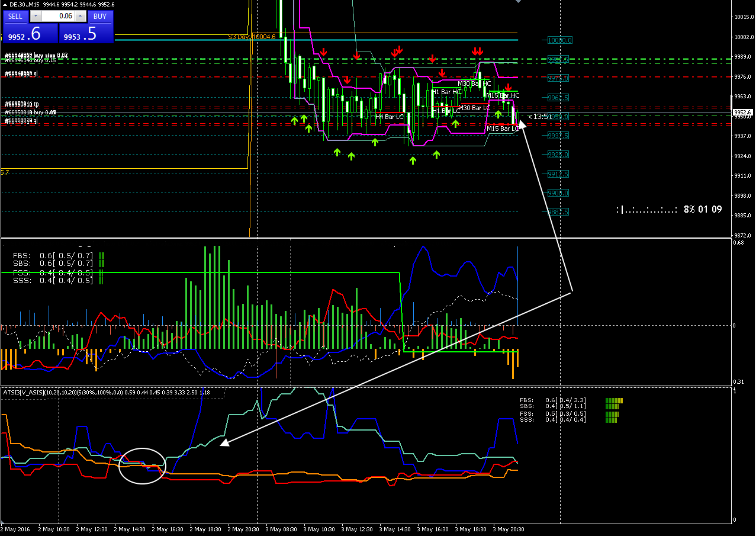Click SSS 0.4[ 0.4/ 0.4] readout in lower window
The height and width of the screenshot is (536, 756).
click(x=552, y=419)
